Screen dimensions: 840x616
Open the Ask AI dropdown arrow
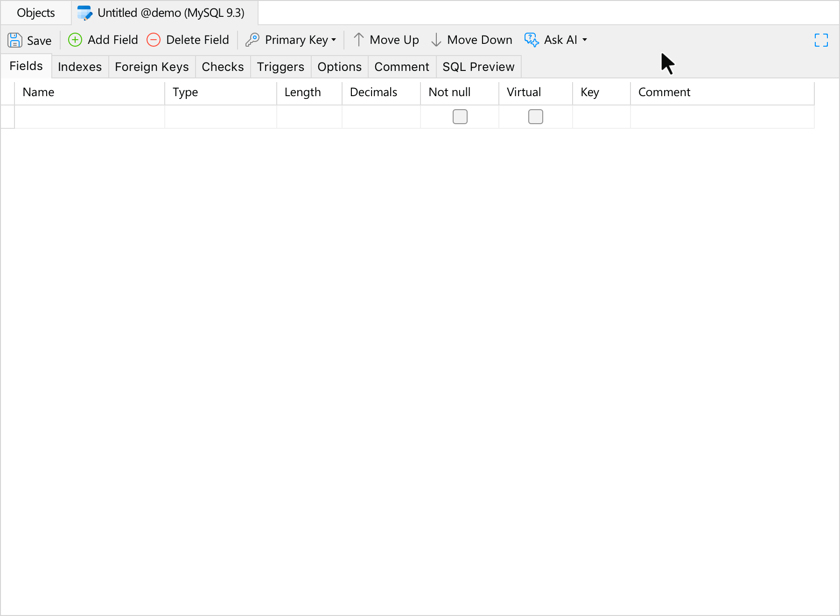click(x=585, y=40)
